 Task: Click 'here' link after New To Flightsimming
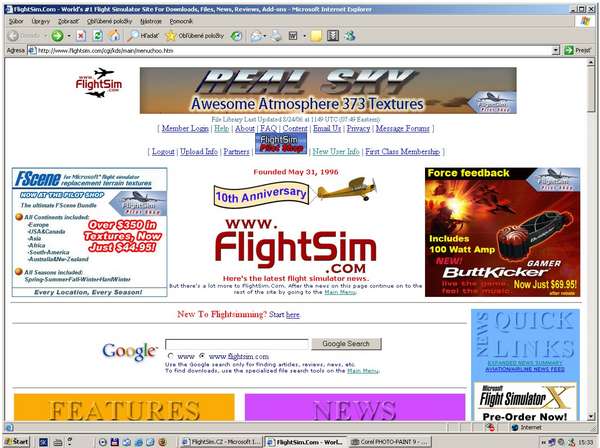(x=293, y=315)
